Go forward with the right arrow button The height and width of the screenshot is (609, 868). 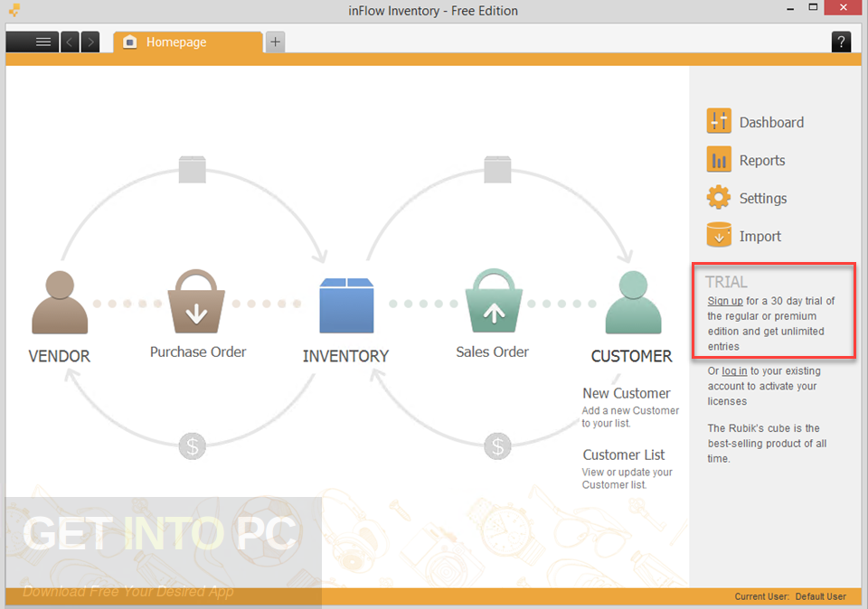pyautogui.click(x=90, y=42)
